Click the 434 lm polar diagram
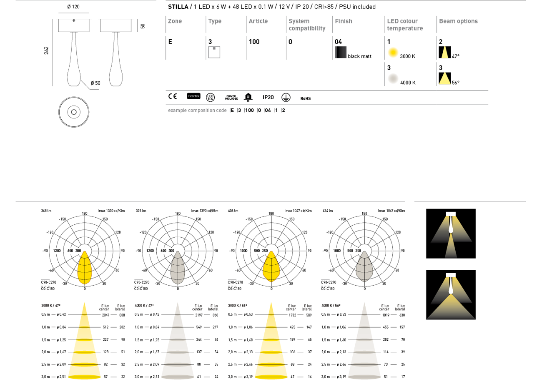This screenshot has height=392, width=542. (x=364, y=251)
